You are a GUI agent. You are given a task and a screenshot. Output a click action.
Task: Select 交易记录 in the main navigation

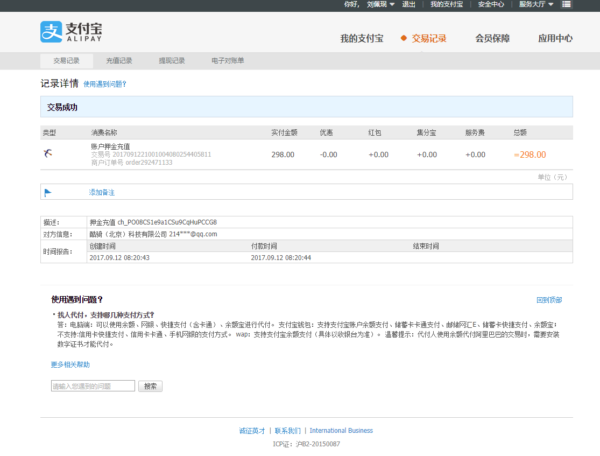coord(424,39)
